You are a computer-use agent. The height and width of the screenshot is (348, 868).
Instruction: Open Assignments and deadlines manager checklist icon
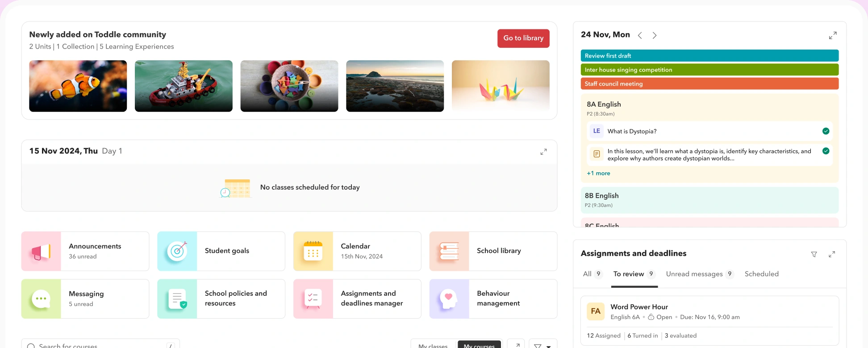pyautogui.click(x=313, y=299)
